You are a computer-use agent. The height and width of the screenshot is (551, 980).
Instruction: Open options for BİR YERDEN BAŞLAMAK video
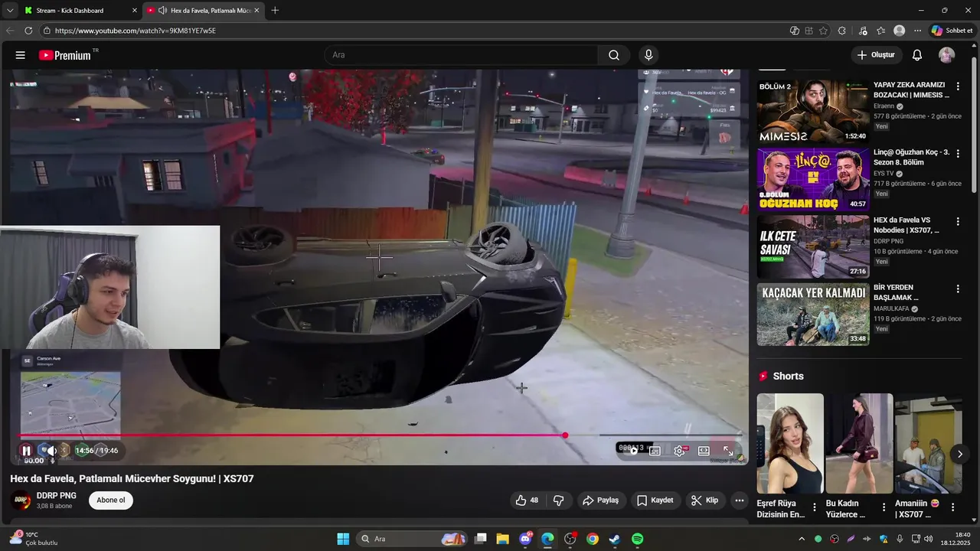958,289
